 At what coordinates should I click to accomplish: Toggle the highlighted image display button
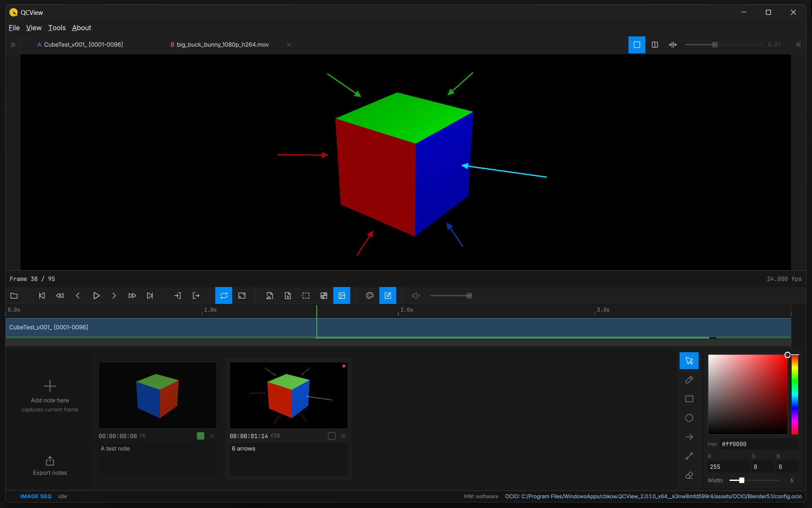pyautogui.click(x=342, y=295)
